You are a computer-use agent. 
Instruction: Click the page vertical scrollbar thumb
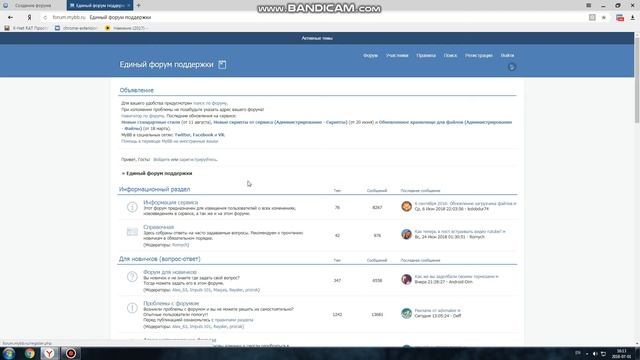637,80
